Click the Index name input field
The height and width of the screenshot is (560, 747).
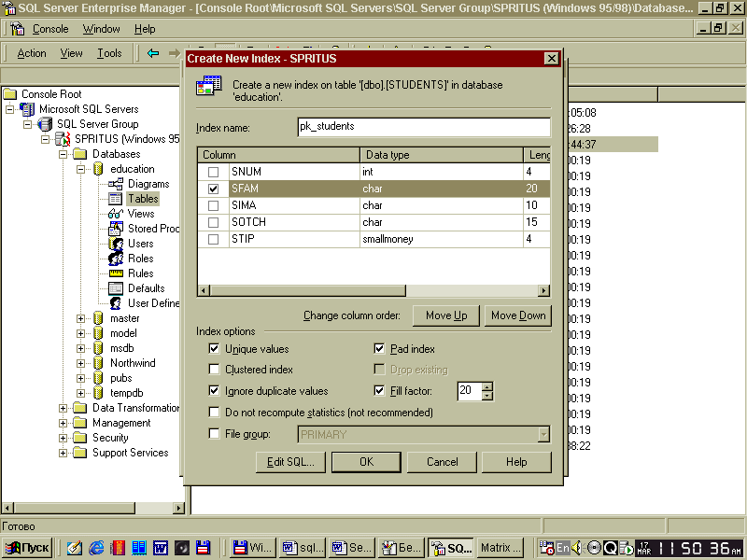(424, 127)
